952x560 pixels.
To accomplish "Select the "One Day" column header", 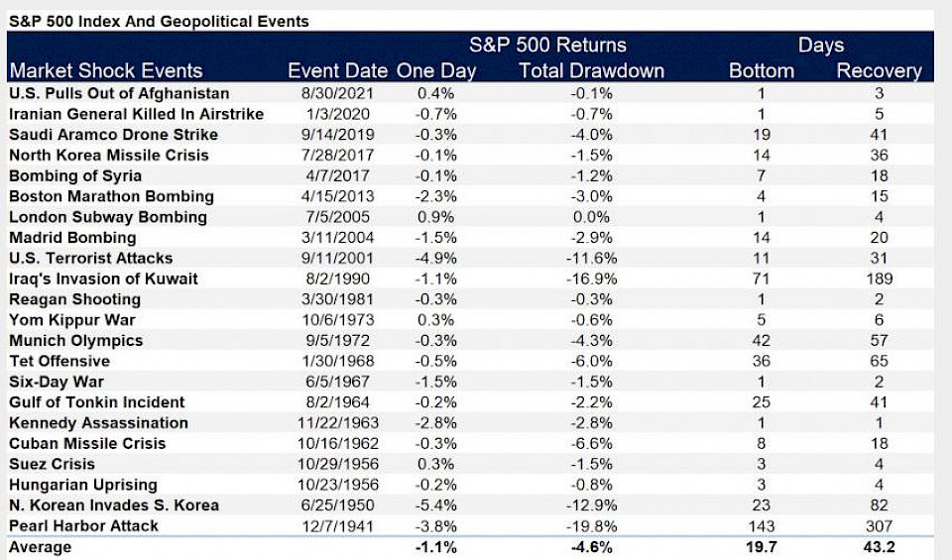I will tap(436, 70).
